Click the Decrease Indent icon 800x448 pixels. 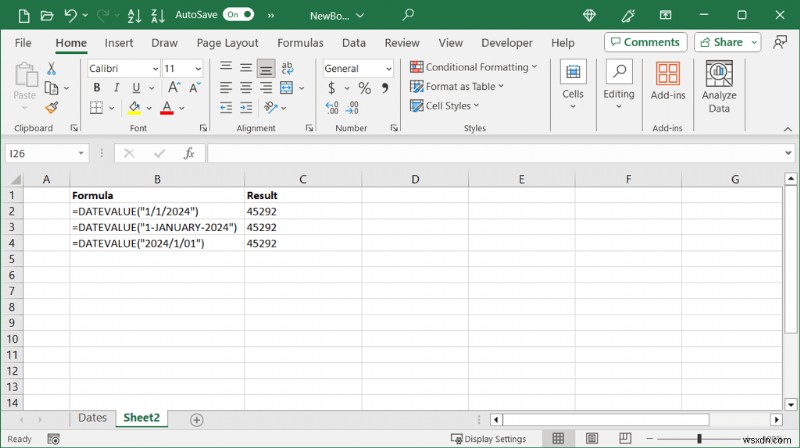(x=226, y=108)
